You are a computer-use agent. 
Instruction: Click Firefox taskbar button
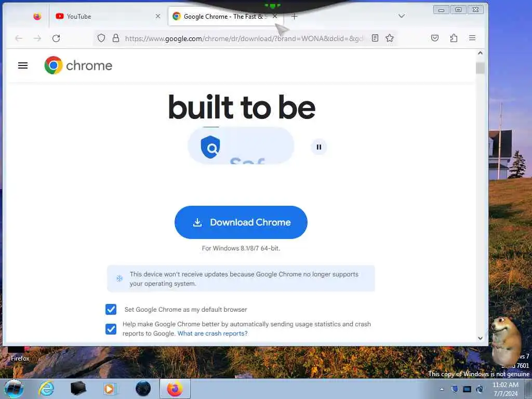(175, 389)
